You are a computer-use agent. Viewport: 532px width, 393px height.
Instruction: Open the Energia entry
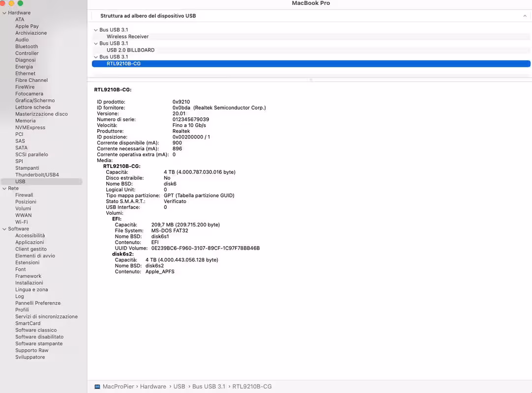[x=24, y=67]
